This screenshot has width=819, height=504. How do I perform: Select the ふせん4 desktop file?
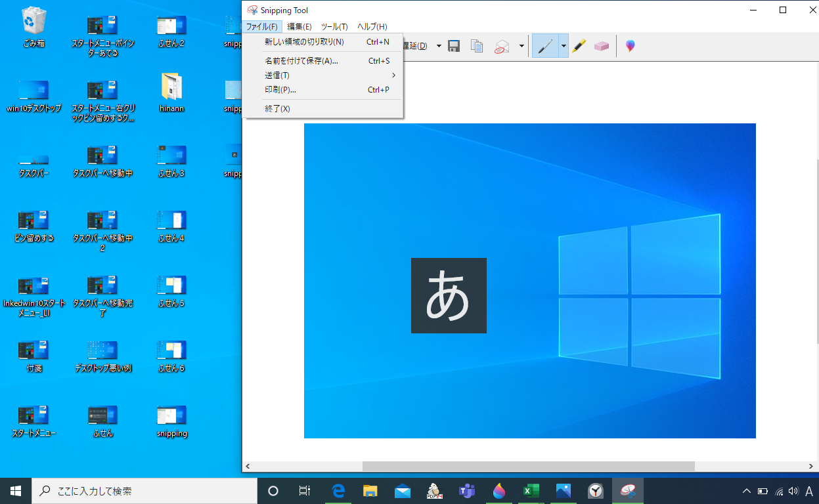coord(171,226)
